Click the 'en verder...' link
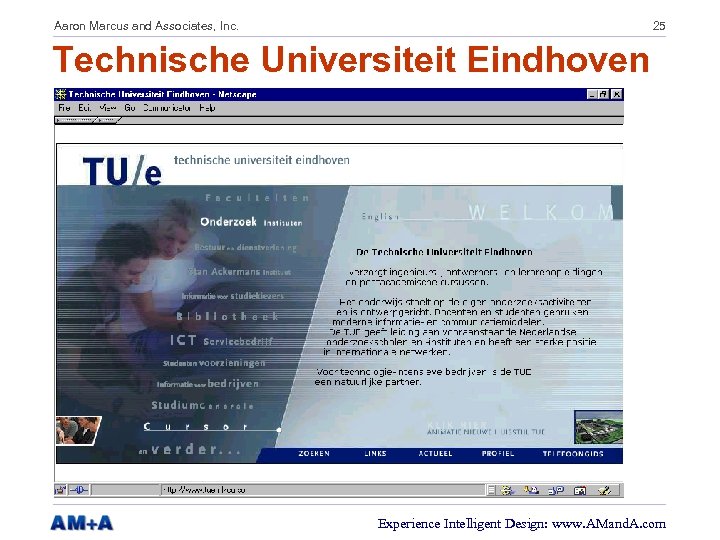720x540 pixels. pos(190,450)
